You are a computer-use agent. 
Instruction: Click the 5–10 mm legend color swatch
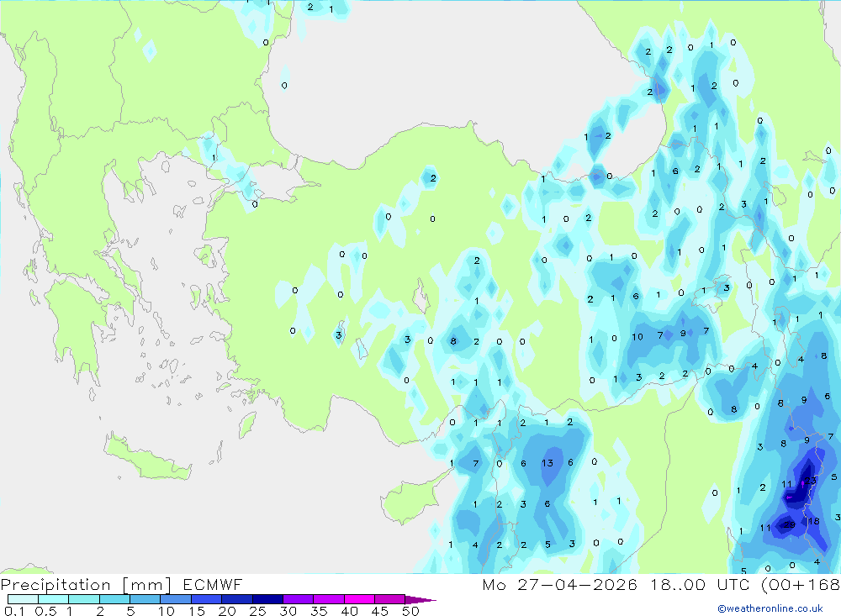coord(145,599)
